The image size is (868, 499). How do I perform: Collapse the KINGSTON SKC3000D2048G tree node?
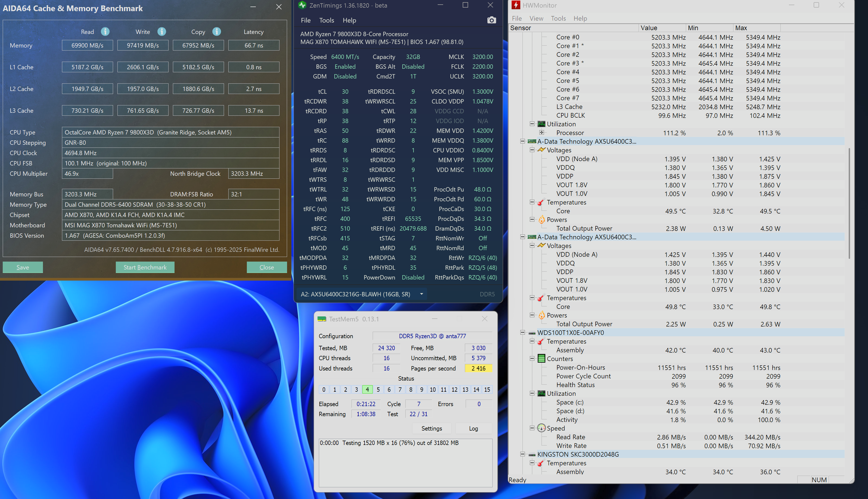tap(522, 454)
